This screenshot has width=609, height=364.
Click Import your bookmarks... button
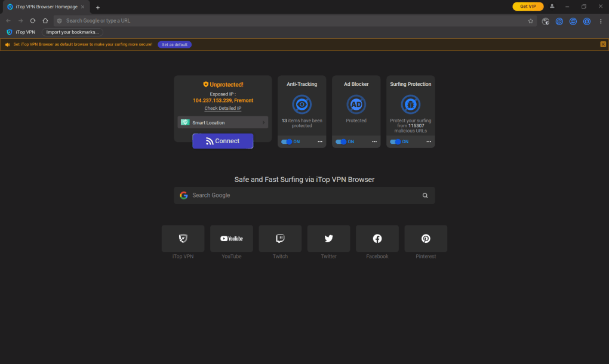click(x=72, y=32)
